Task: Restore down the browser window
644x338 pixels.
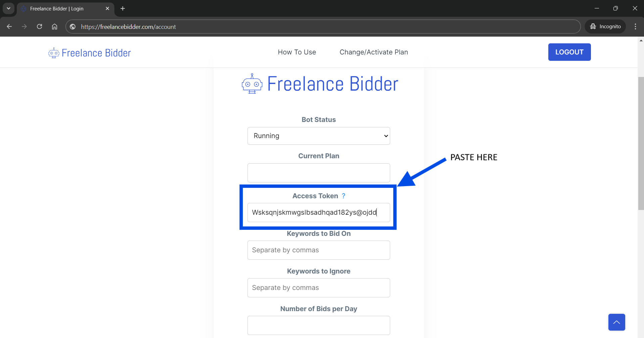Action: point(615,8)
